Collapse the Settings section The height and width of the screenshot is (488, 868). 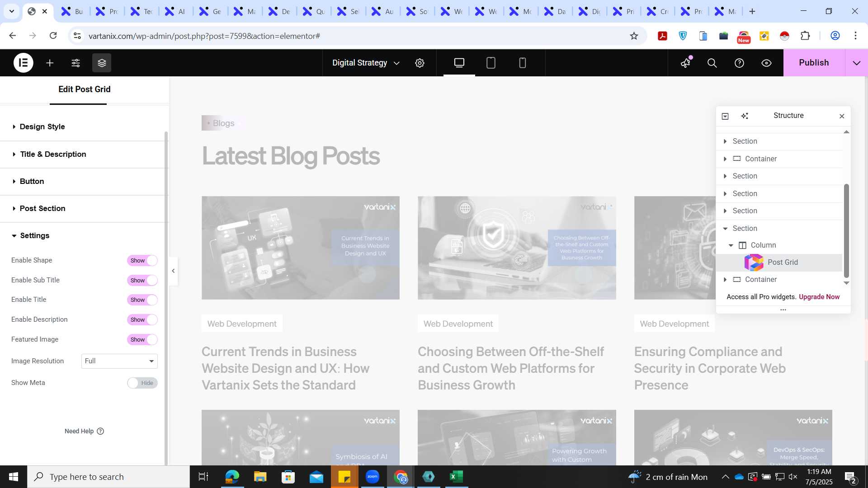(84, 235)
